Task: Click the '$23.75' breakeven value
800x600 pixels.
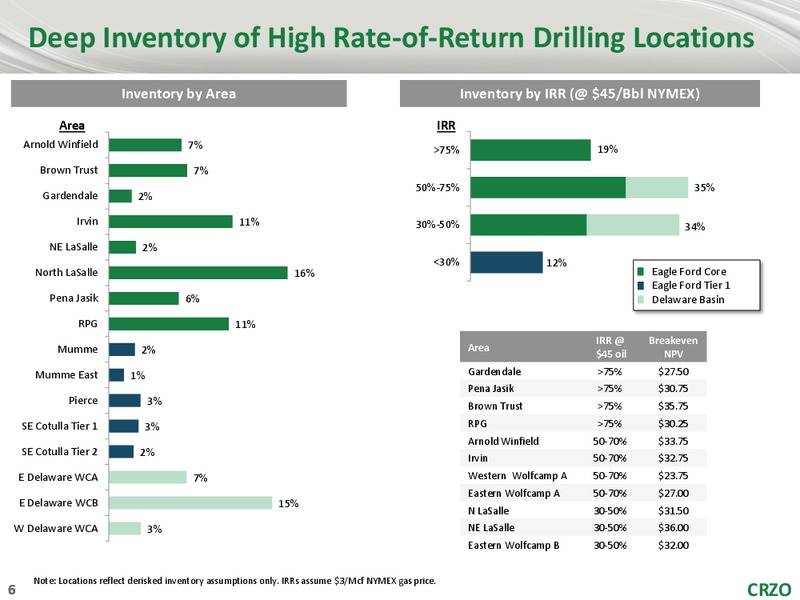Action: tap(673, 476)
